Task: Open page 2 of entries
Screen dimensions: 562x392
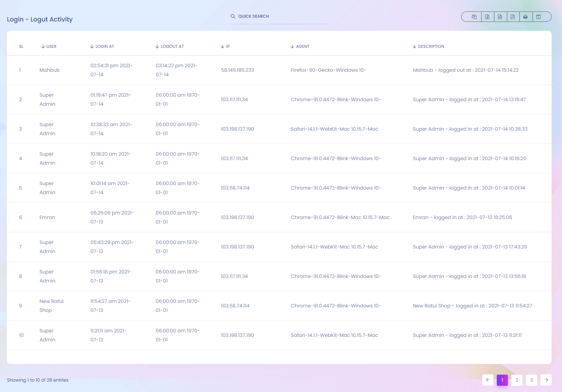Action: [x=517, y=380]
